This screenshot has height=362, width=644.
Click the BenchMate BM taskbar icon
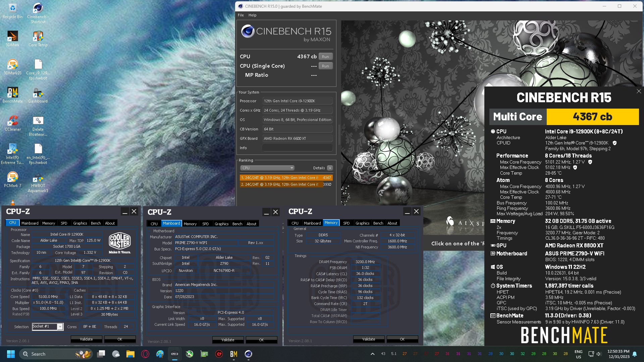(x=234, y=354)
